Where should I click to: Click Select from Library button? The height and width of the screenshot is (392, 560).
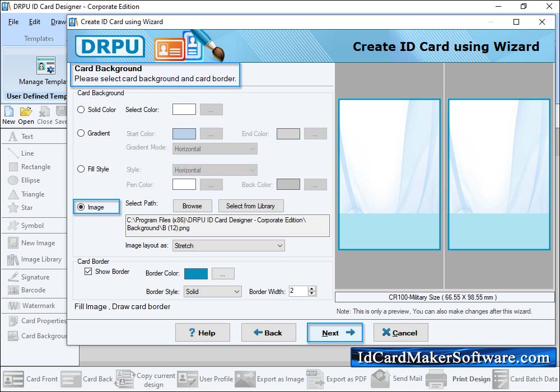[x=251, y=206]
